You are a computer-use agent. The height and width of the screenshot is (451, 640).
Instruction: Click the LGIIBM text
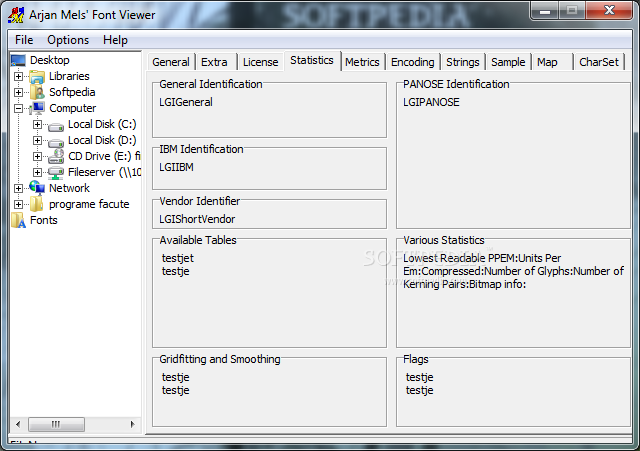click(x=176, y=167)
